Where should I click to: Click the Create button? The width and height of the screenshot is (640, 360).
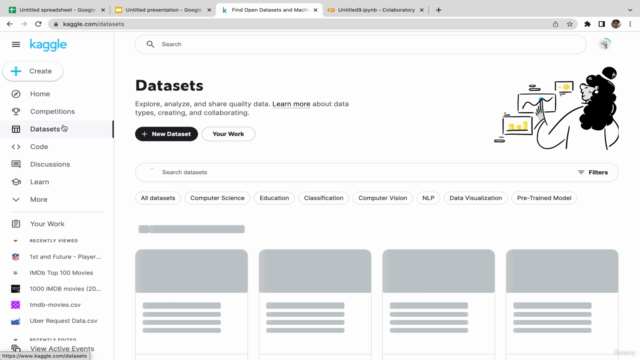[x=33, y=71]
